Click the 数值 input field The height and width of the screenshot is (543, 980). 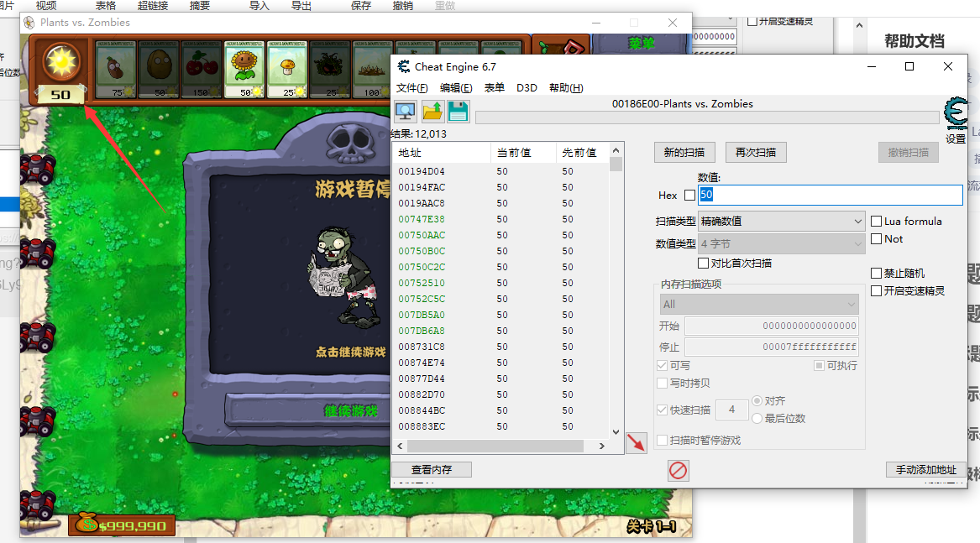pyautogui.click(x=830, y=195)
